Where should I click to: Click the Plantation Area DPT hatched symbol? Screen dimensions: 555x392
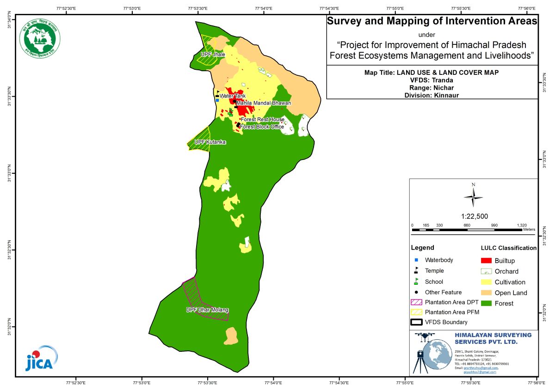point(416,302)
